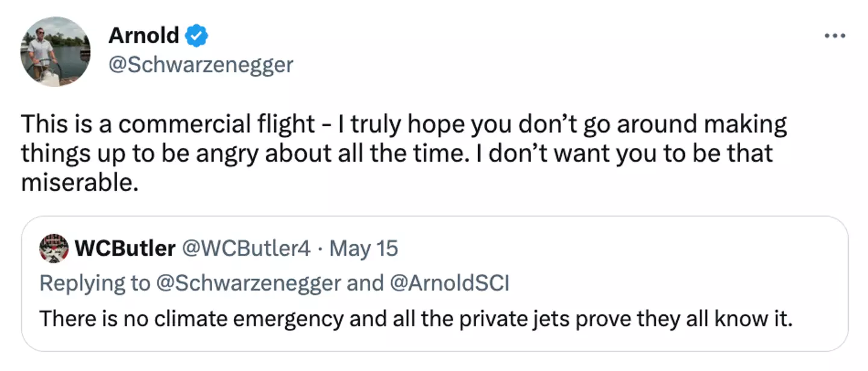Open the @ArnoldSCI mention
868x371 pixels.
tap(450, 283)
